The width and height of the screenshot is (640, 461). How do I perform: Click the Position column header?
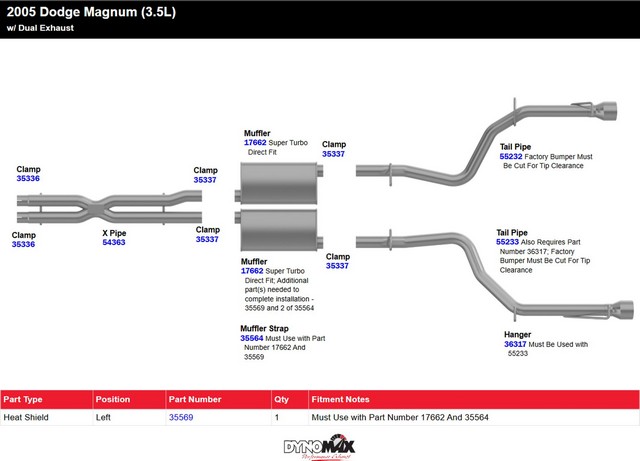tap(113, 399)
